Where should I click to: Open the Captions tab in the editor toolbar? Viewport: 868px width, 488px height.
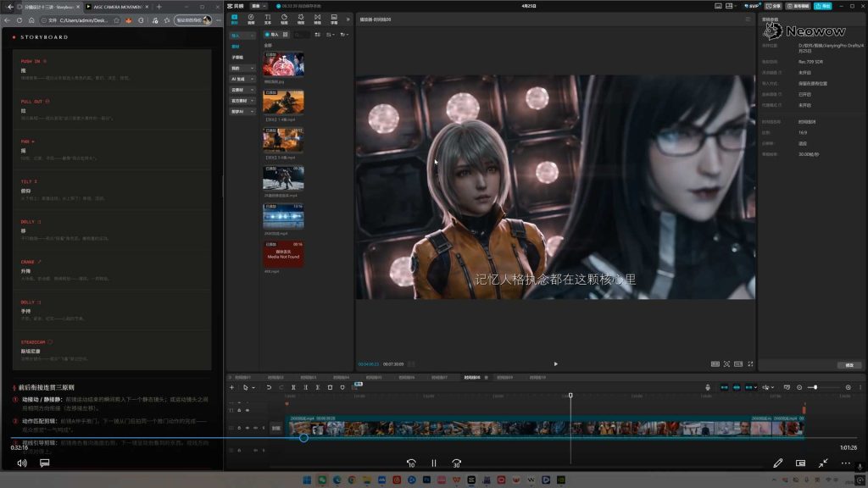(x=334, y=19)
